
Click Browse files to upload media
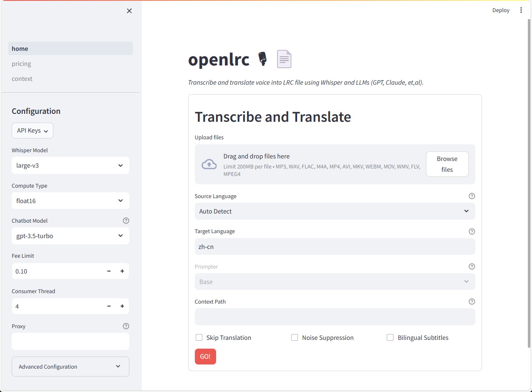pos(447,164)
